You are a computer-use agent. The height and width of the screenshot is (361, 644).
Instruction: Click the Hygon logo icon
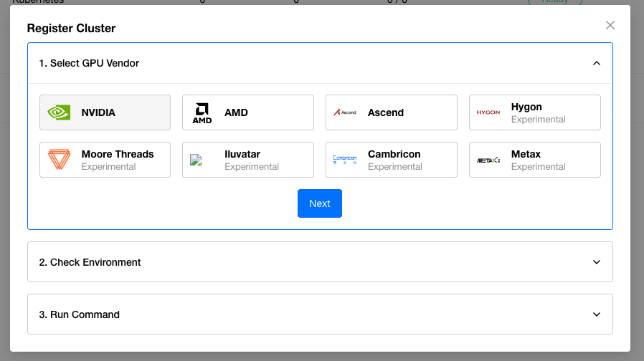tap(488, 112)
